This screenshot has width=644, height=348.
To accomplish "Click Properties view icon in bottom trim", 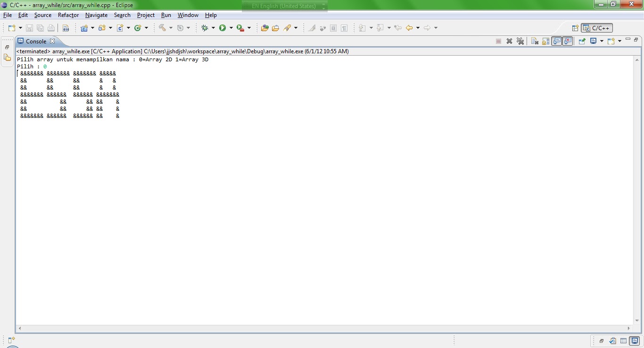I will coord(623,340).
